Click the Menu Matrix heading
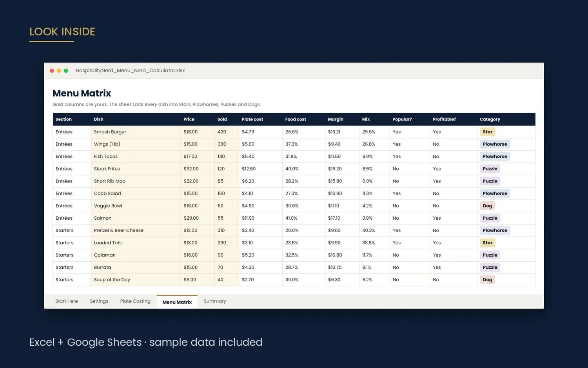 [82, 93]
